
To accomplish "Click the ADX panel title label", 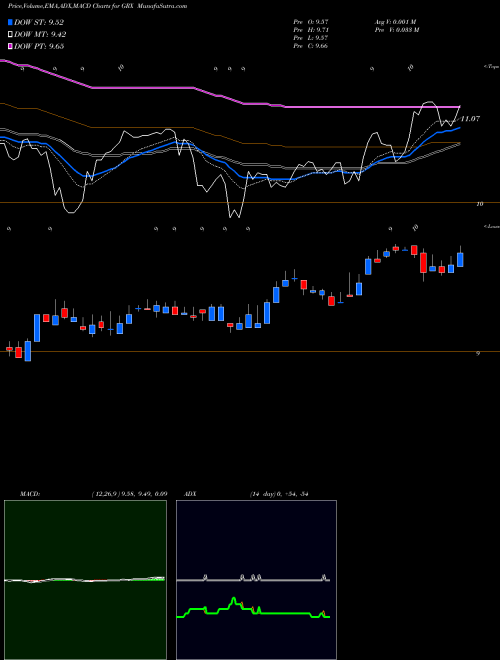I will coord(191,494).
